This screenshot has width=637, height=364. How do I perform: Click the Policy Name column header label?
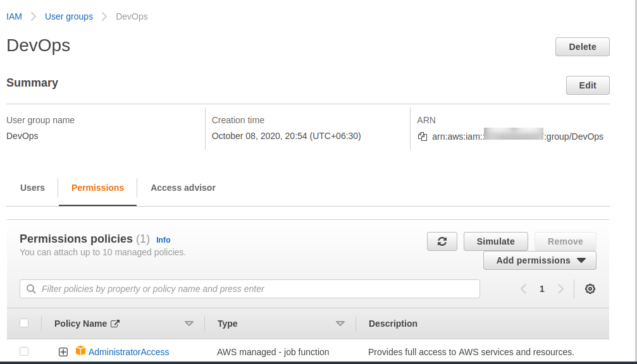80,324
